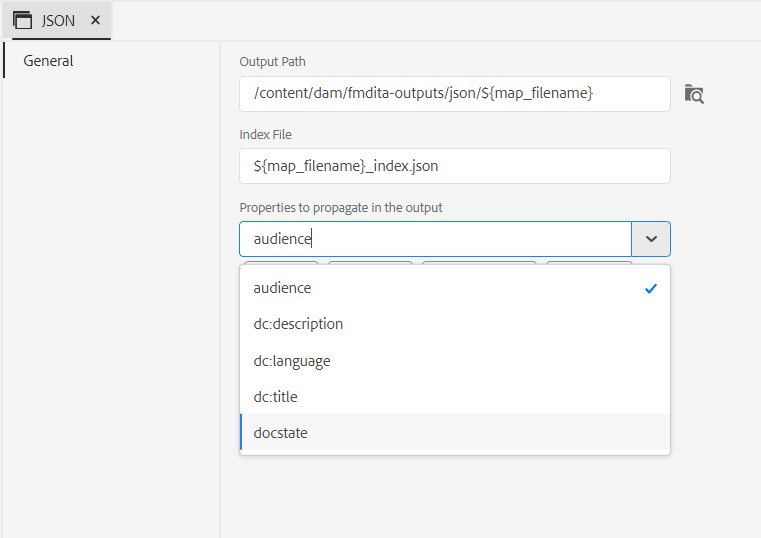The image size is (761, 538).
Task: Click the window icon on the JSON tab
Action: (23, 20)
